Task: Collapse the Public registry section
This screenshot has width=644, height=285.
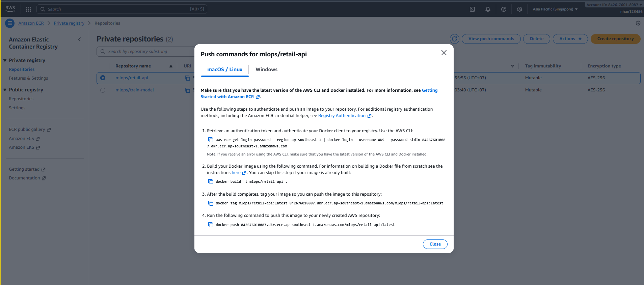Action: (x=5, y=90)
